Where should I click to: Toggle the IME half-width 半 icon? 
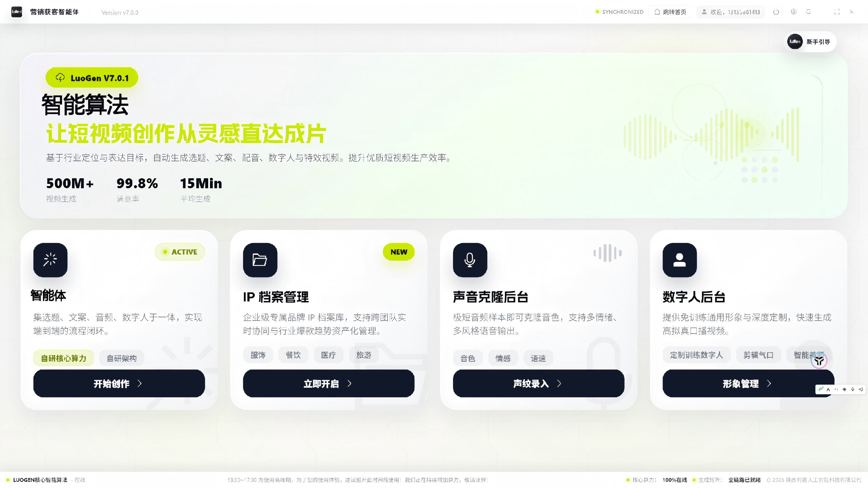point(845,389)
